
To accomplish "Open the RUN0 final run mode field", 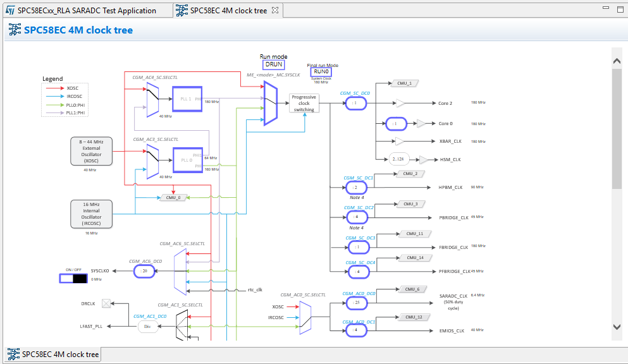I will click(321, 71).
